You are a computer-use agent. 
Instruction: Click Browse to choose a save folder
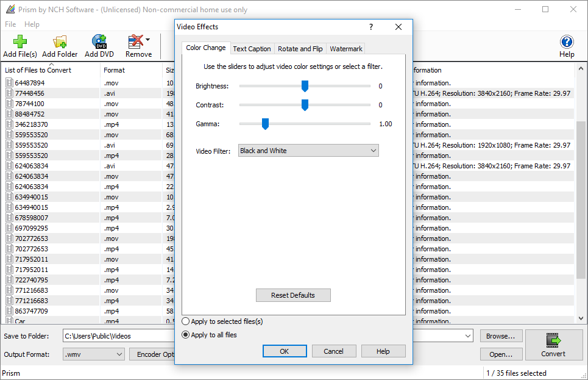(500, 335)
